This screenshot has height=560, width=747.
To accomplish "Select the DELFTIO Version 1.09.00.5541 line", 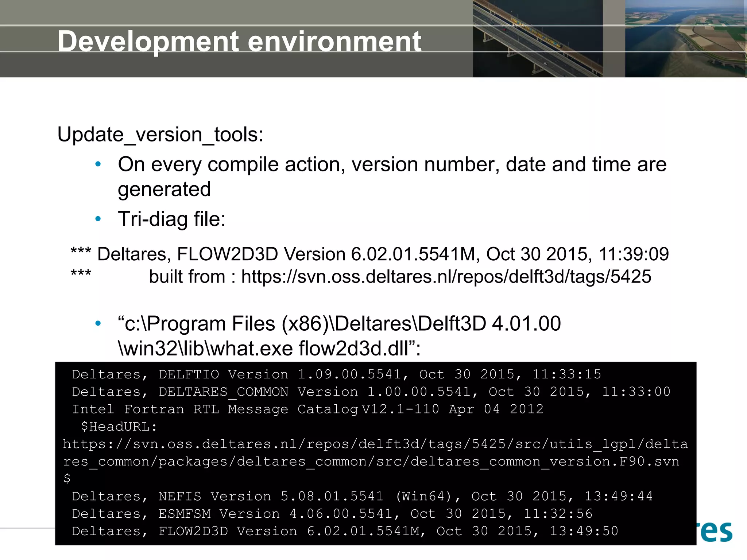I will (336, 374).
